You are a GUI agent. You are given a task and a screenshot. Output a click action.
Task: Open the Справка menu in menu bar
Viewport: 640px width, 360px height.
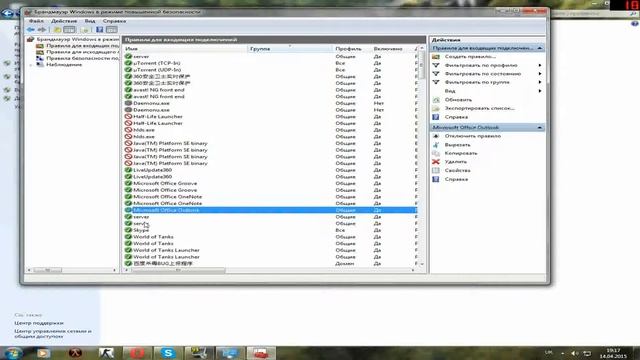point(114,21)
